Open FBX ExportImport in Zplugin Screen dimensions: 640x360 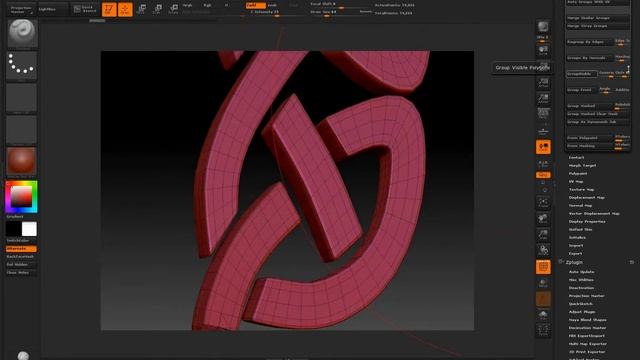coord(587,336)
